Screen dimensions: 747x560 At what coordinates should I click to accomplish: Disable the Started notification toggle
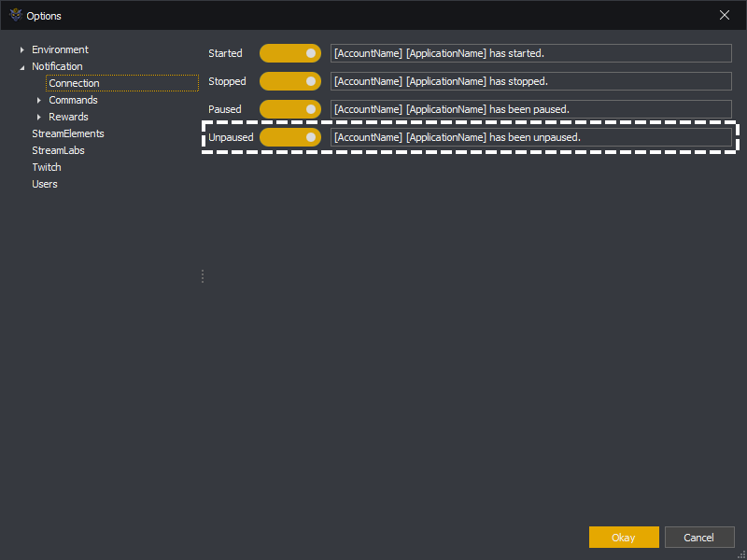[x=290, y=53]
